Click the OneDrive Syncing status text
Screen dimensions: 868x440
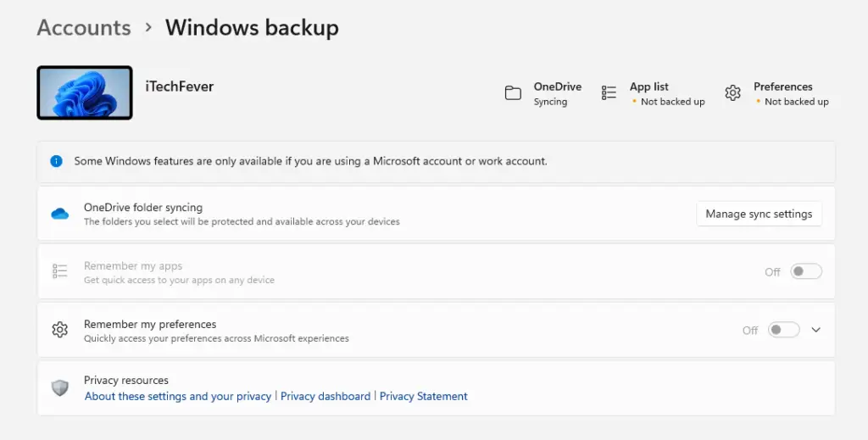pos(550,102)
